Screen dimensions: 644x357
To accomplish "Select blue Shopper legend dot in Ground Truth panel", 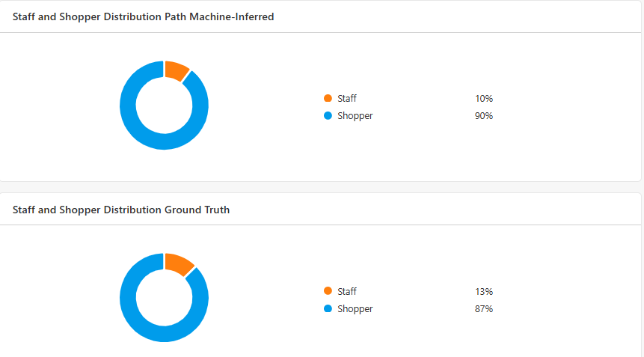I will click(x=328, y=309).
